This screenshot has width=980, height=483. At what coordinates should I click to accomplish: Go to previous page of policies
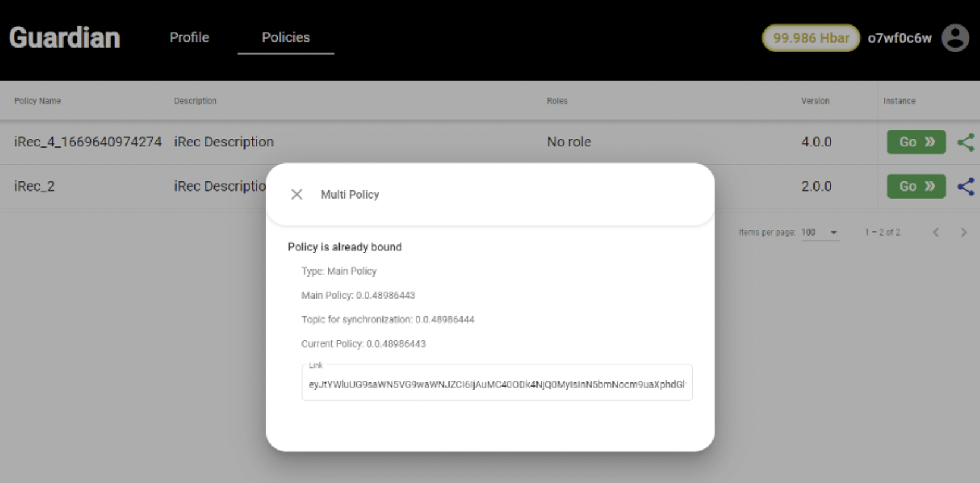[x=936, y=233]
